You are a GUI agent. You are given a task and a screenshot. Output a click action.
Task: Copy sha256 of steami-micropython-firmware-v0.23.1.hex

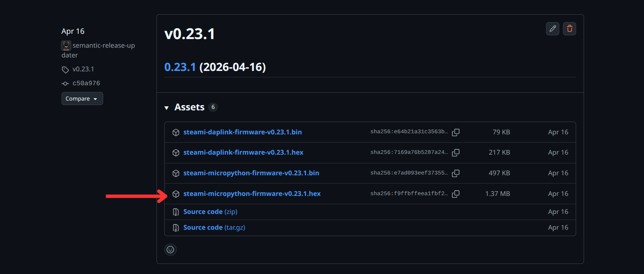(456, 194)
